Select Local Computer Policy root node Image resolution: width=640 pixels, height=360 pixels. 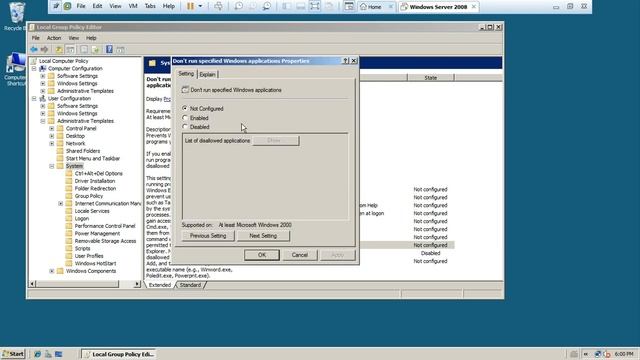(x=63, y=61)
